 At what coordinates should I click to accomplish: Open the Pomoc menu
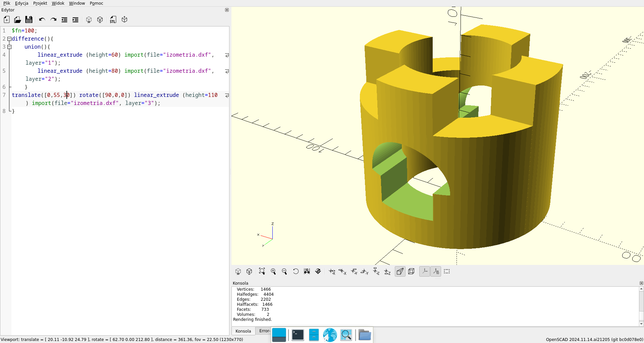coord(96,3)
